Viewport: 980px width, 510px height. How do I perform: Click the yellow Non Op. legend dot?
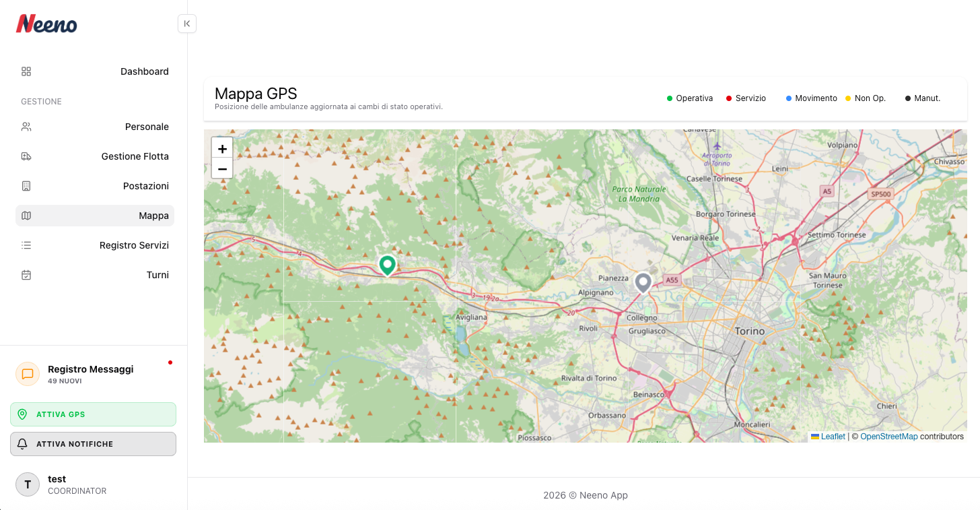click(848, 98)
